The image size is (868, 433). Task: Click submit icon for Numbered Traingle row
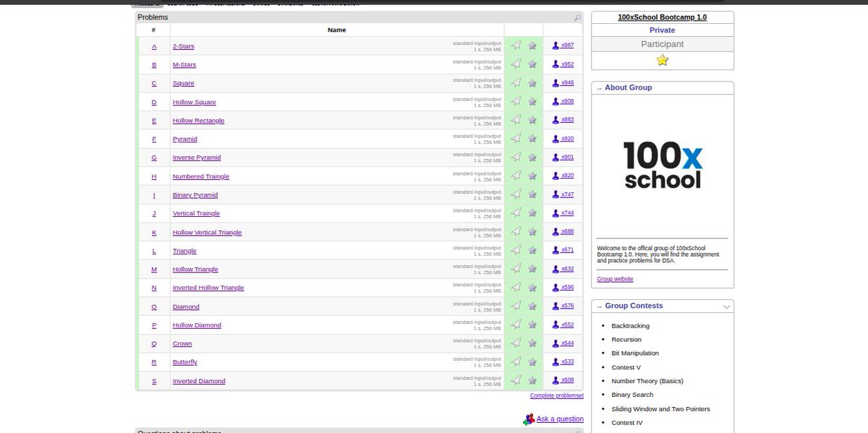[x=516, y=176]
